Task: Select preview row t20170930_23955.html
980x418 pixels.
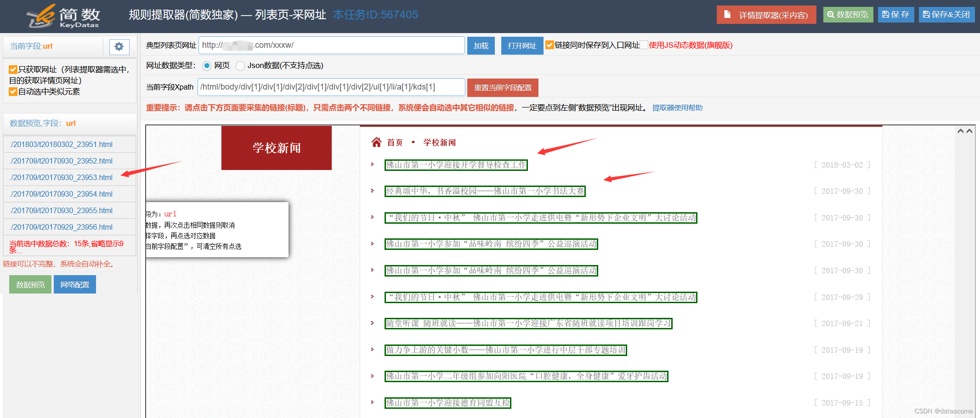Action: pos(69,210)
